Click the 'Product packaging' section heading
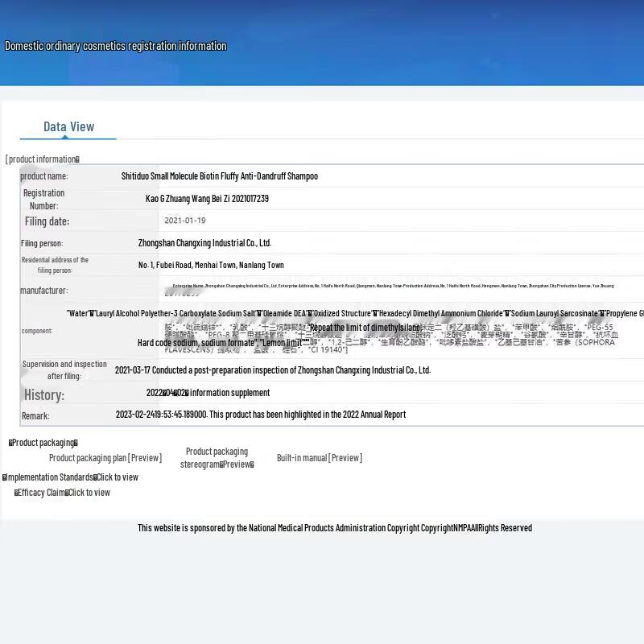This screenshot has width=644, height=644. [x=43, y=442]
